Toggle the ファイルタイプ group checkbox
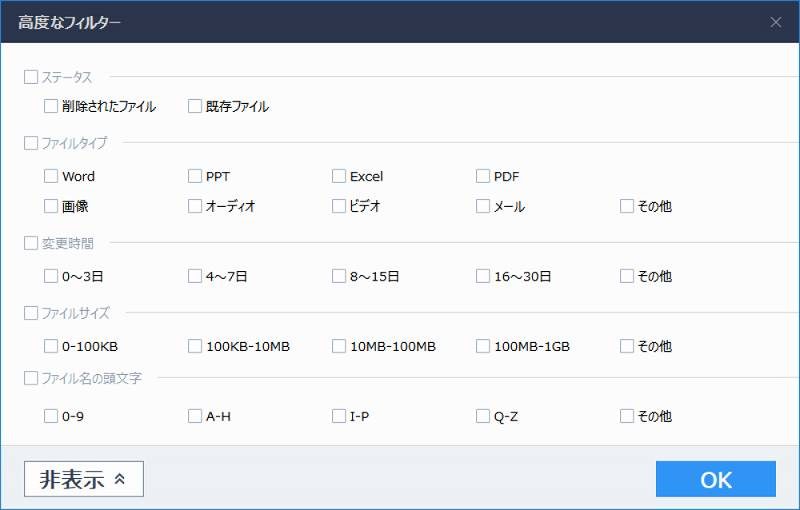This screenshot has width=800, height=510. [x=31, y=143]
